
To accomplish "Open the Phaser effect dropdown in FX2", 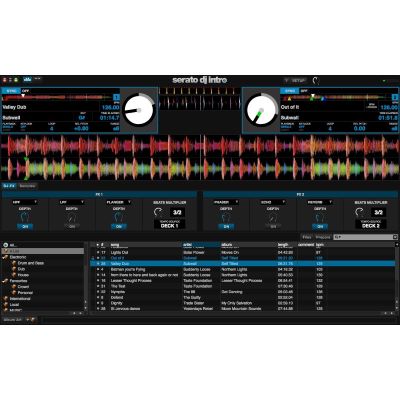I will (x=226, y=202).
